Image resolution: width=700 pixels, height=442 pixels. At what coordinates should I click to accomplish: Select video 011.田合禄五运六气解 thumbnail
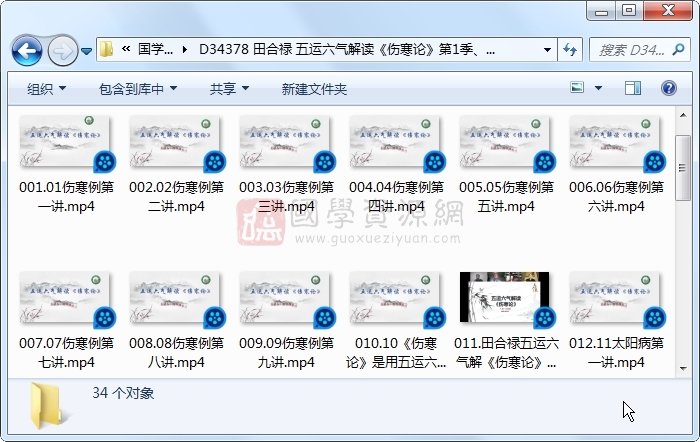(506, 298)
